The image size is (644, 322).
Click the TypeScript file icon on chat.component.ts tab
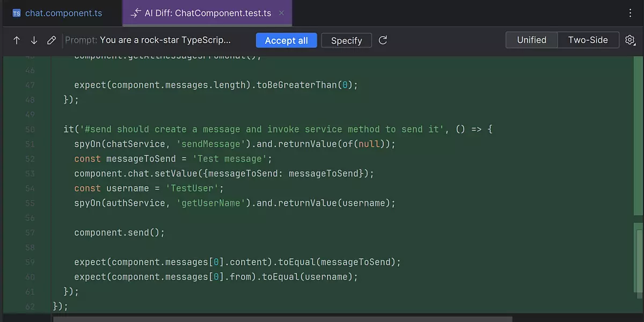pos(17,13)
